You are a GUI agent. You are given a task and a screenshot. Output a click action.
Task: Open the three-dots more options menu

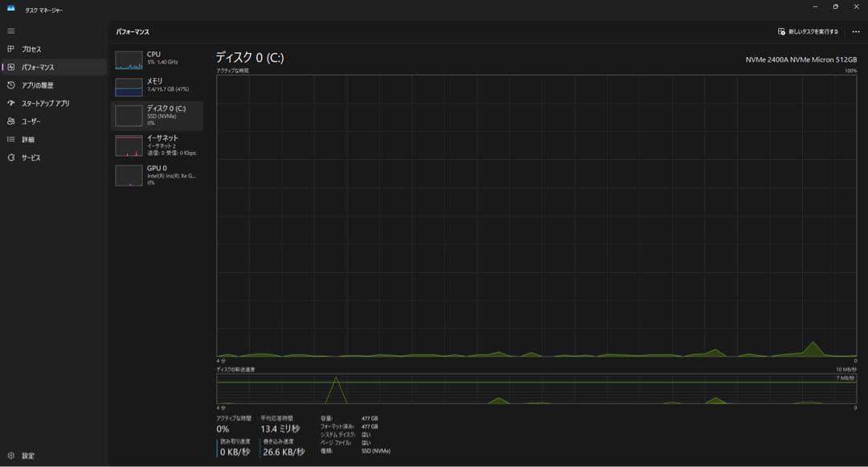855,31
